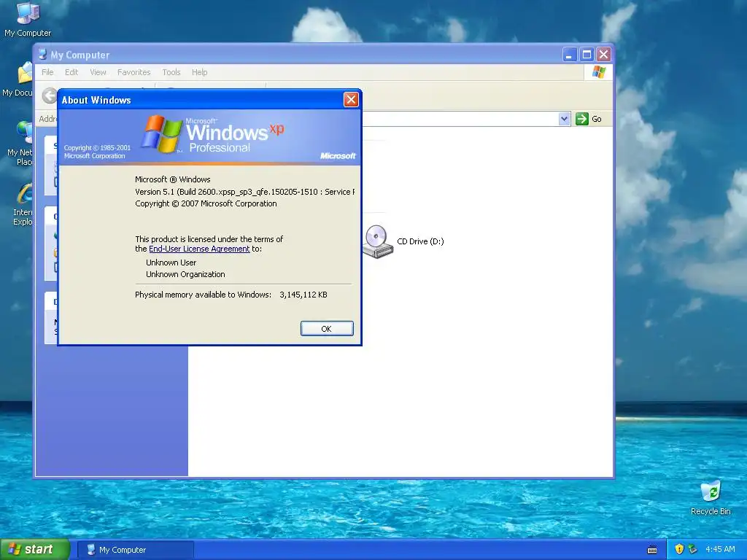Click the on-screen keyboard icon in taskbar
Image resolution: width=747 pixels, height=560 pixels.
(652, 550)
